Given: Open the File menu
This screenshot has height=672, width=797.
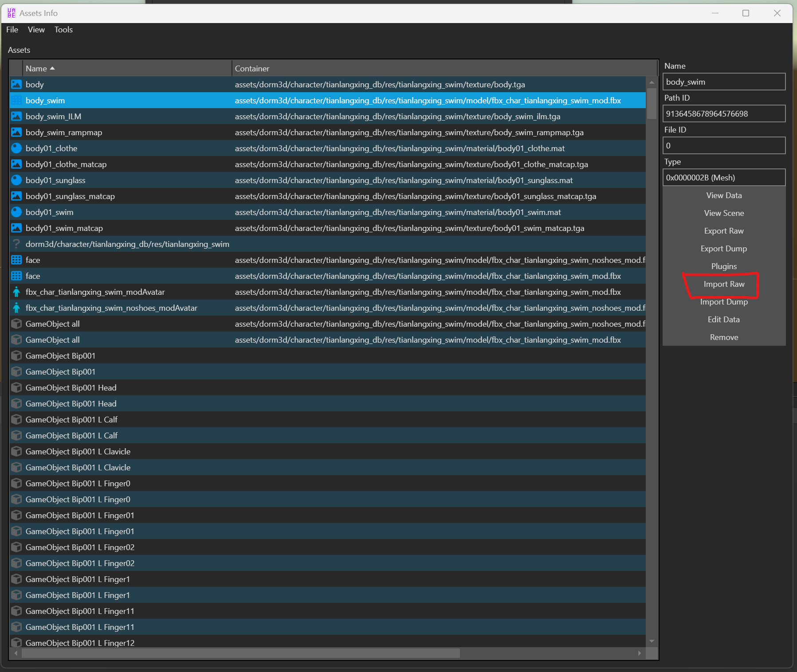Looking at the screenshot, I should [12, 30].
